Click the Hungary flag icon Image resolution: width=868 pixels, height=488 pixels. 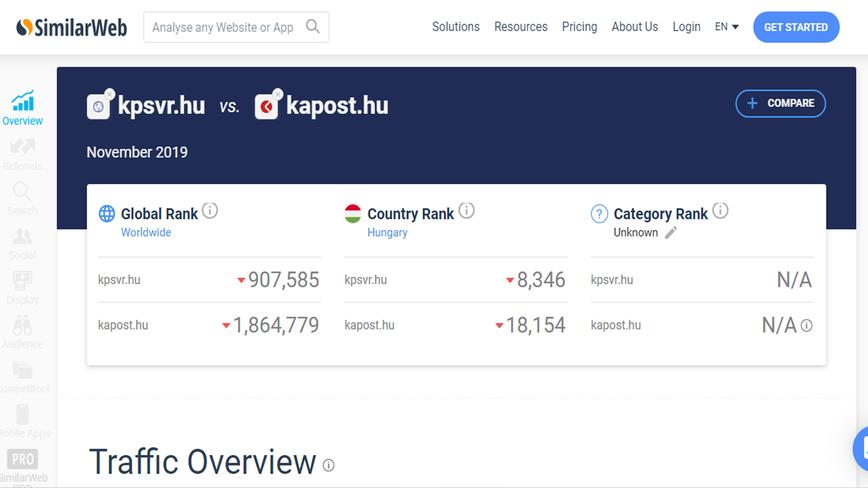click(x=353, y=213)
